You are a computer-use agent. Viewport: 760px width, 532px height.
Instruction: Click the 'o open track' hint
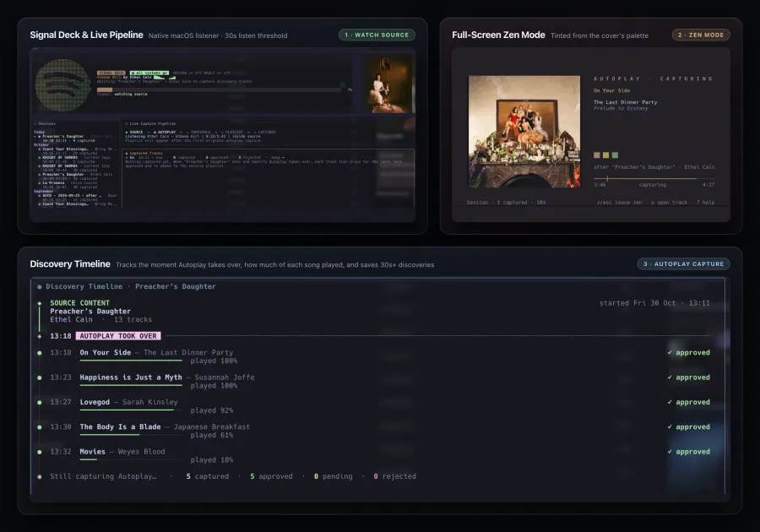pos(669,203)
